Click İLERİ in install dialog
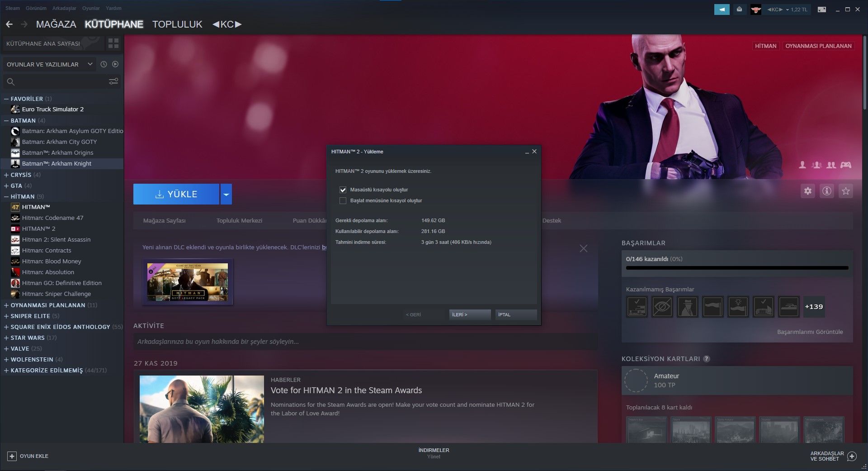The height and width of the screenshot is (471, 868). pyautogui.click(x=470, y=314)
